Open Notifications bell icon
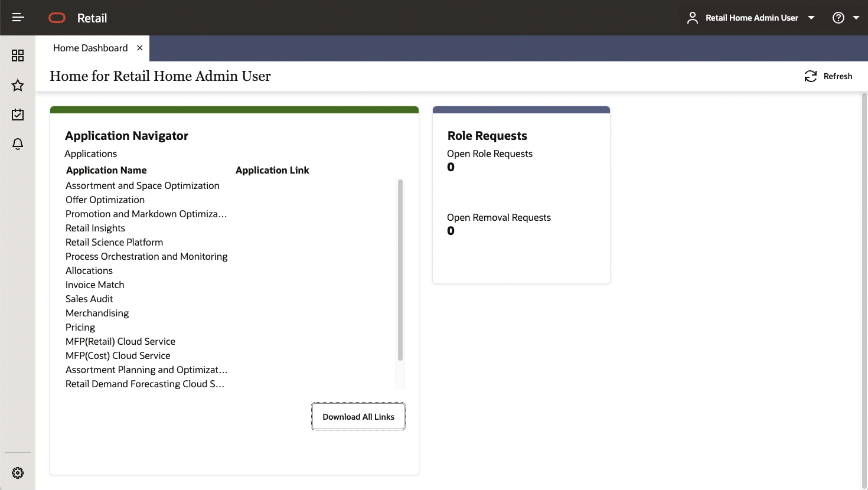Screen dimensions: 868x490 click(18, 144)
